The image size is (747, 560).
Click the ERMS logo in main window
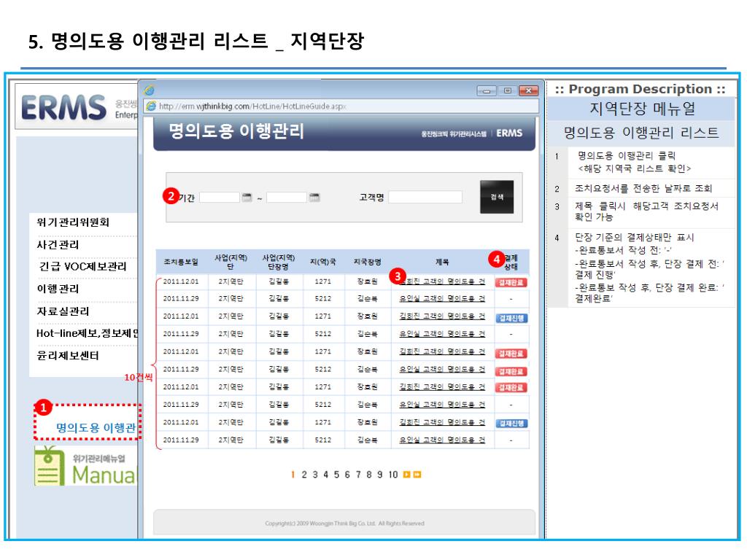63,107
